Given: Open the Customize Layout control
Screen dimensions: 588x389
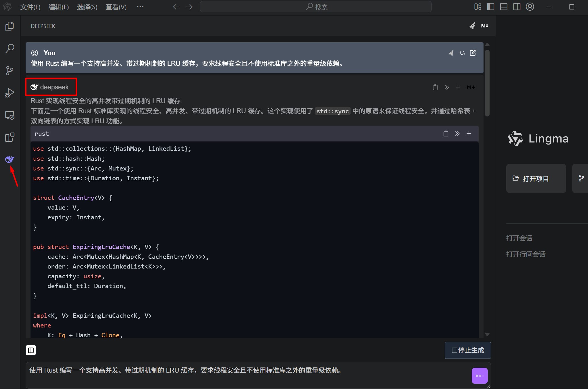Looking at the screenshot, I should pyautogui.click(x=477, y=7).
